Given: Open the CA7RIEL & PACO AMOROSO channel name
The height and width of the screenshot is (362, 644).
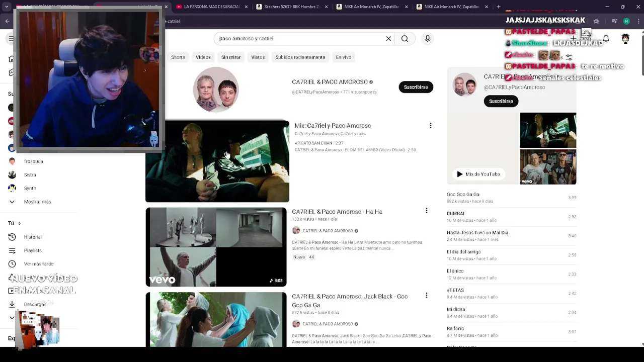Looking at the screenshot, I should pyautogui.click(x=330, y=82).
